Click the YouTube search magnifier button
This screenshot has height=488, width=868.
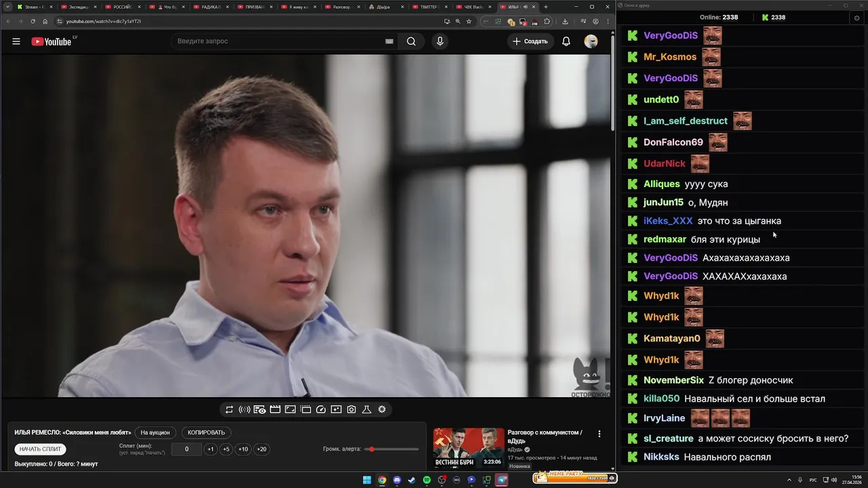click(x=411, y=41)
